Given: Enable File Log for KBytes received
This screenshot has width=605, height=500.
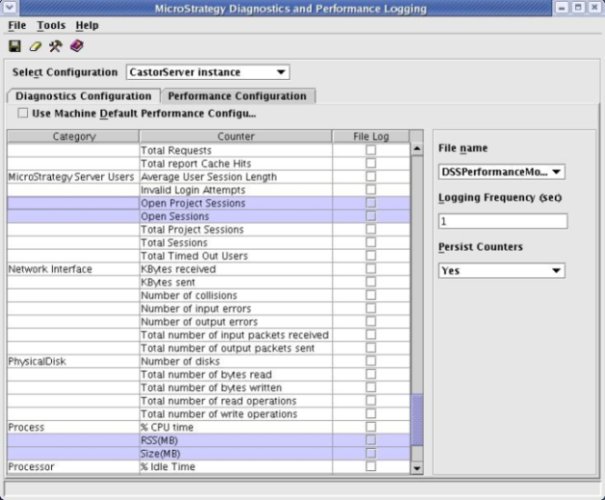Looking at the screenshot, I should [371, 269].
